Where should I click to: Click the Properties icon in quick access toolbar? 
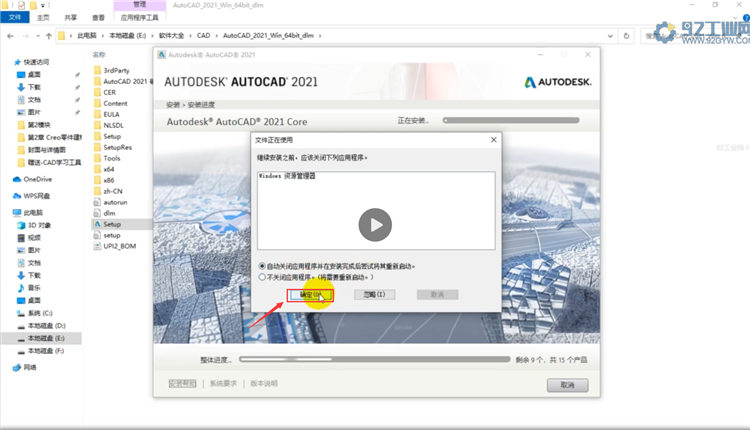[22, 5]
